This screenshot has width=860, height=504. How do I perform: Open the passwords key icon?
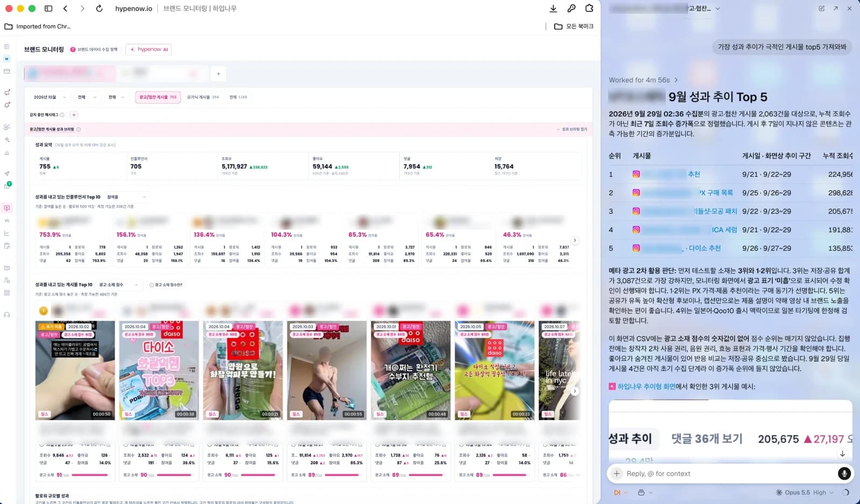click(x=571, y=9)
